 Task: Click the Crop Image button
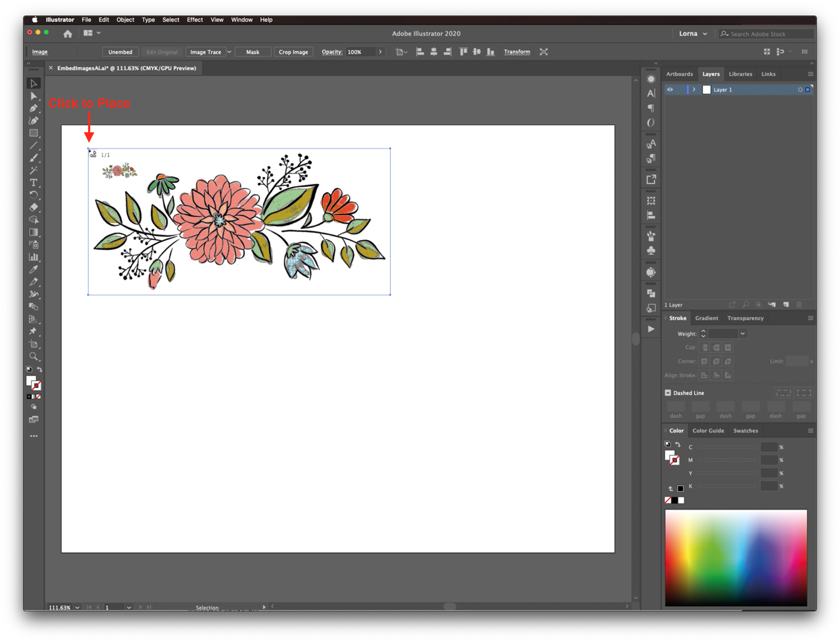(293, 52)
